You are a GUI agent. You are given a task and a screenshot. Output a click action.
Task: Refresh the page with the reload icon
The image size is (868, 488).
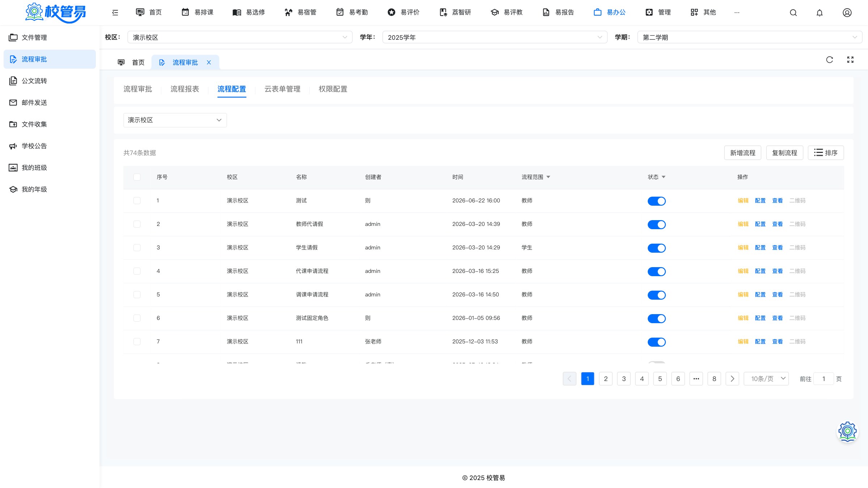point(830,60)
